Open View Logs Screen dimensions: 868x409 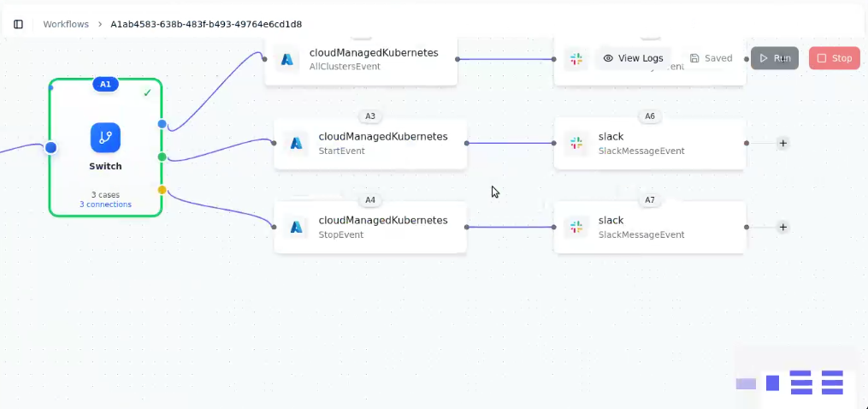coord(633,58)
